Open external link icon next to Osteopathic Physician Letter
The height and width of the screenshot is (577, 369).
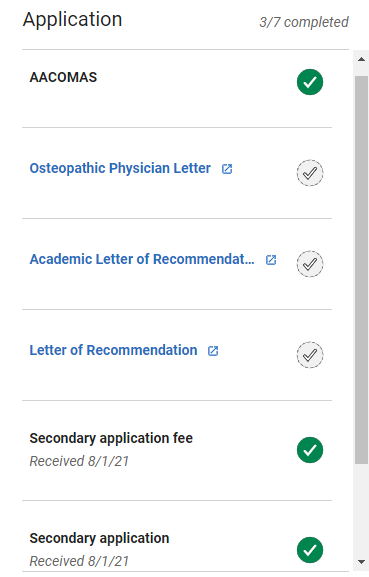coord(227,169)
